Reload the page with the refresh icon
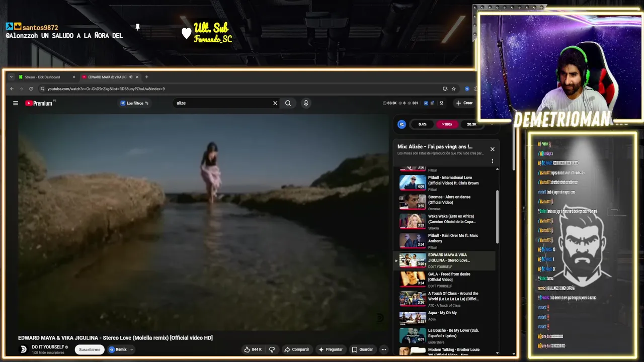644x362 pixels. click(x=31, y=88)
